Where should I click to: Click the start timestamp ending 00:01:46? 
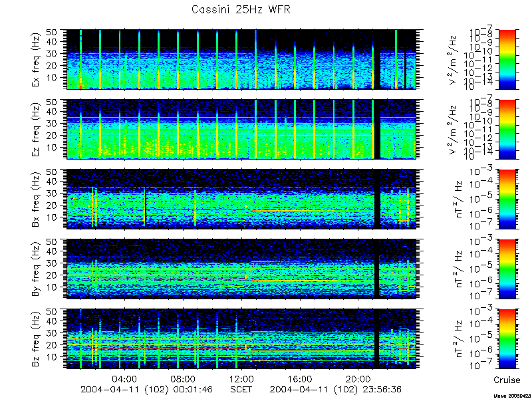(x=146, y=389)
